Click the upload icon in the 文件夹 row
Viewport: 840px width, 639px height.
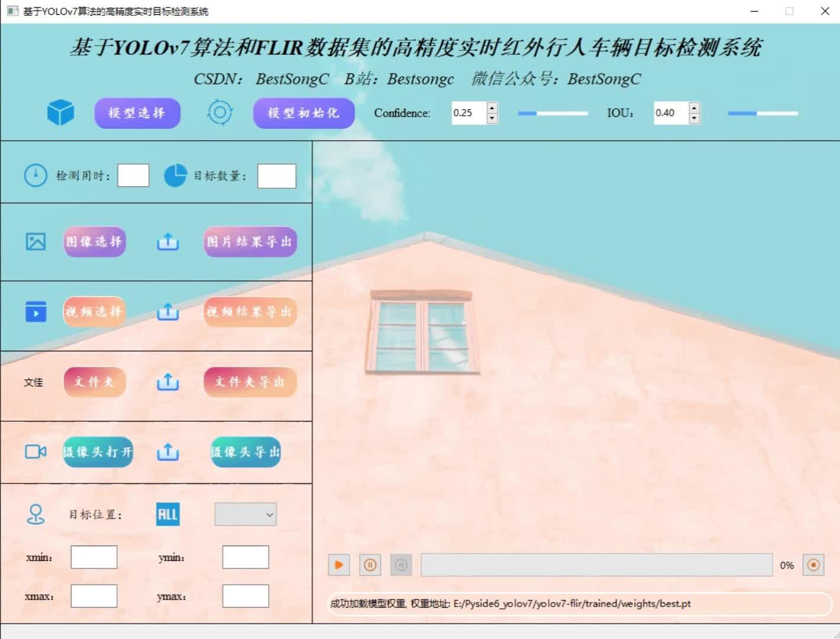168,382
